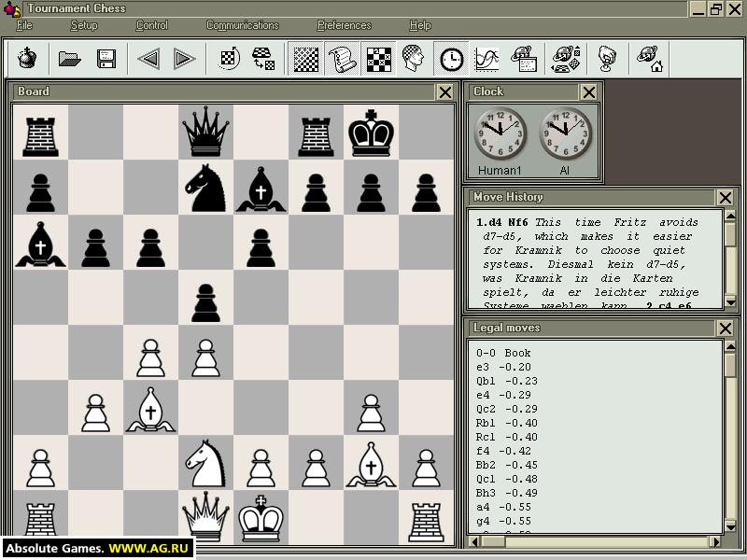
Task: Select the 'e3 -0.20' legal move
Action: pos(503,367)
